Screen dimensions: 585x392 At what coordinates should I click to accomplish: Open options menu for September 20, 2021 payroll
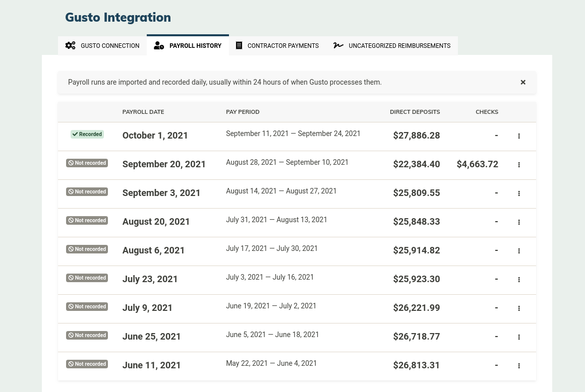519,165
